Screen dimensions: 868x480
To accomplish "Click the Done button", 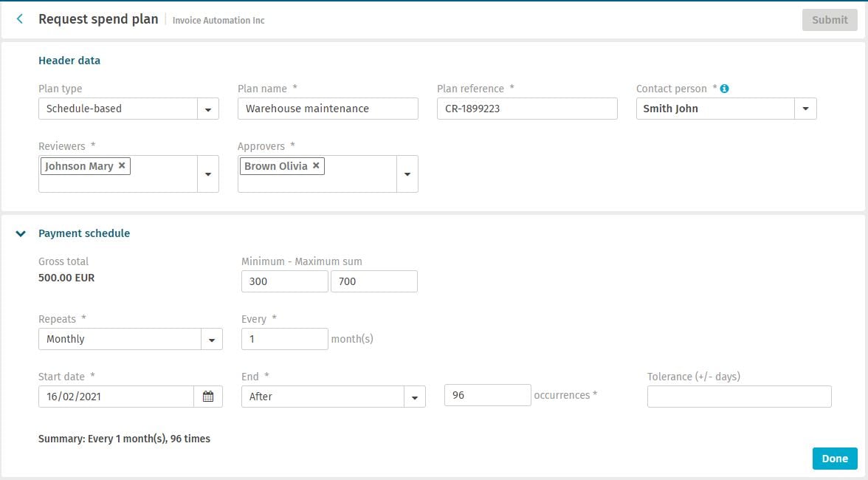I will (834, 458).
